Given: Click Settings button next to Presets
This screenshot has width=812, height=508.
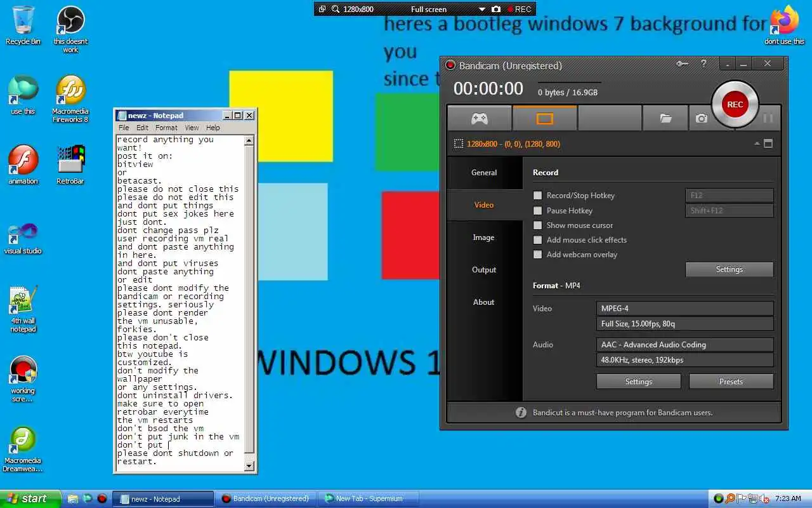Looking at the screenshot, I should (x=639, y=382).
